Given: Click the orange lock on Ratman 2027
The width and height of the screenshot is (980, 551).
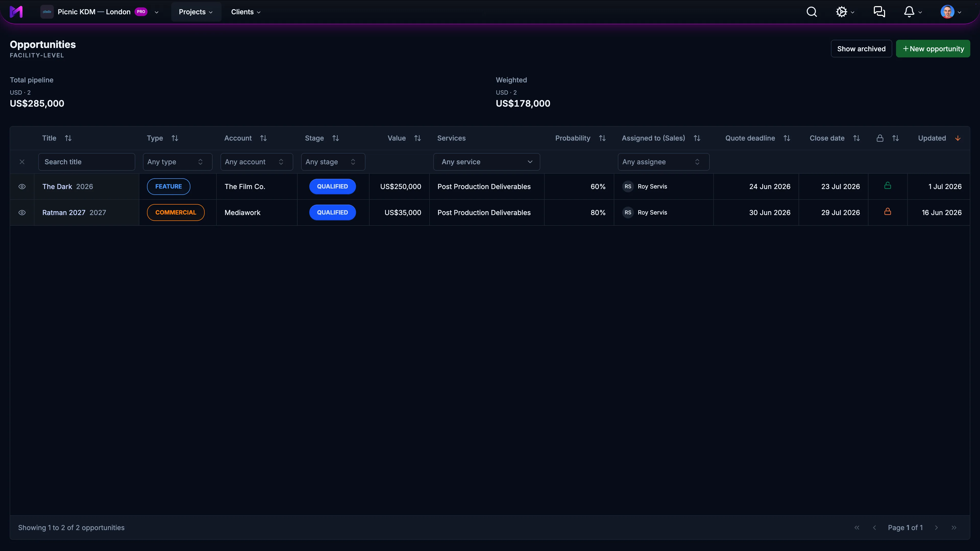Looking at the screenshot, I should tap(888, 212).
